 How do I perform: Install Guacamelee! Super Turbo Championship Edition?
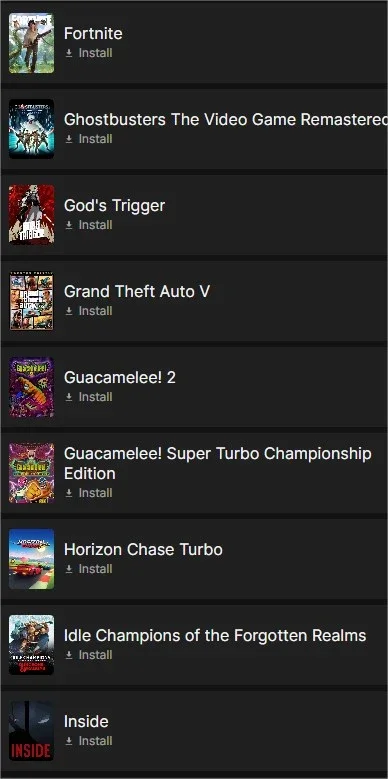tap(89, 493)
